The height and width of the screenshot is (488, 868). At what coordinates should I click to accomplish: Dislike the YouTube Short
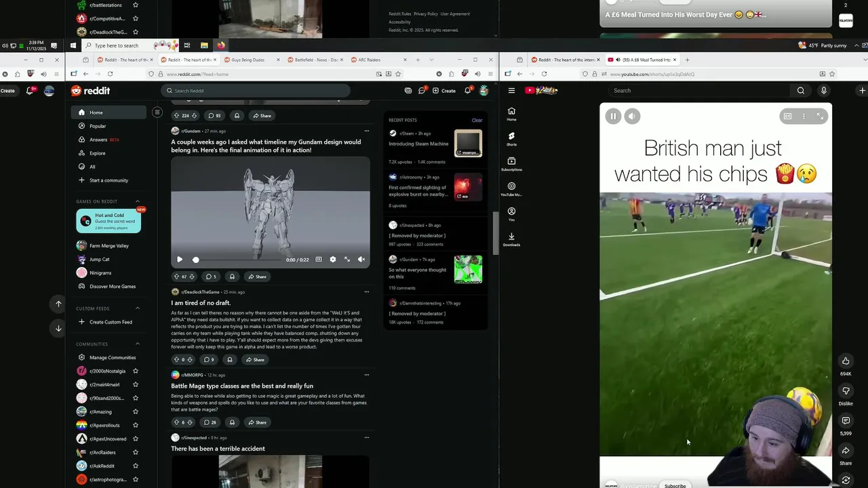pyautogui.click(x=846, y=391)
